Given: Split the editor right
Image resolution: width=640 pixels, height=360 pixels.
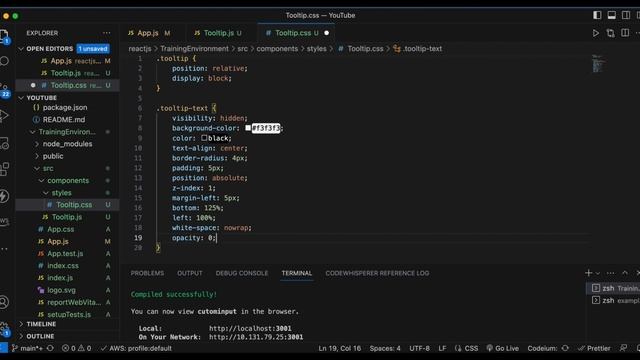Looking at the screenshot, I should pyautogui.click(x=625, y=33).
